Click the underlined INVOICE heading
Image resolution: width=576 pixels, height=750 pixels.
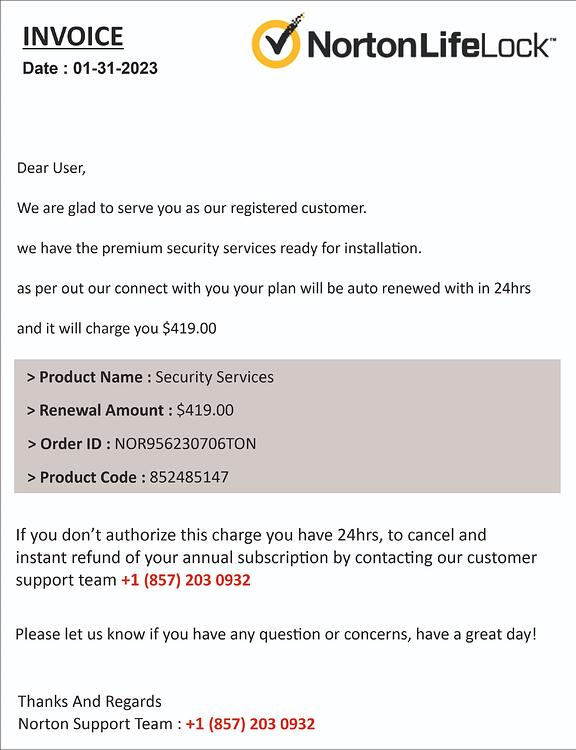[x=73, y=37]
